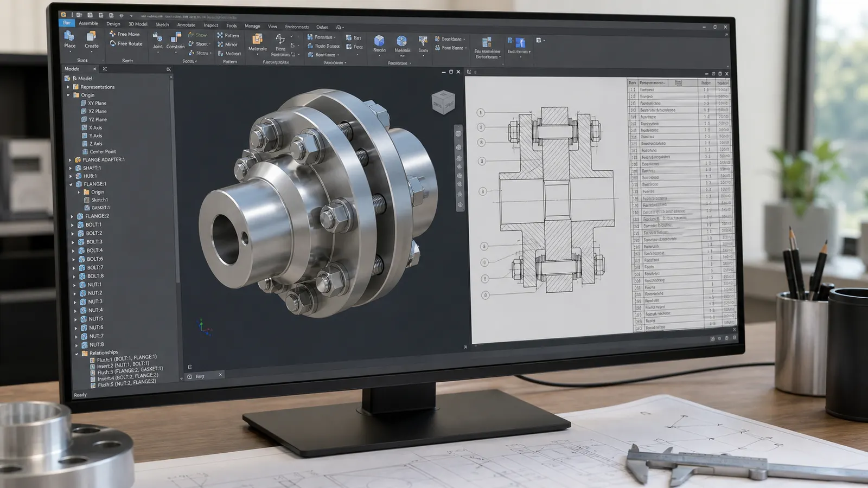
Task: Switch to the Annotate tab
Action: (186, 25)
